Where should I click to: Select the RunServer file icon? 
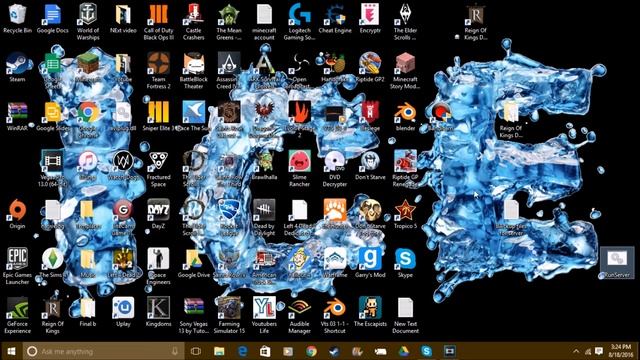[617, 264]
